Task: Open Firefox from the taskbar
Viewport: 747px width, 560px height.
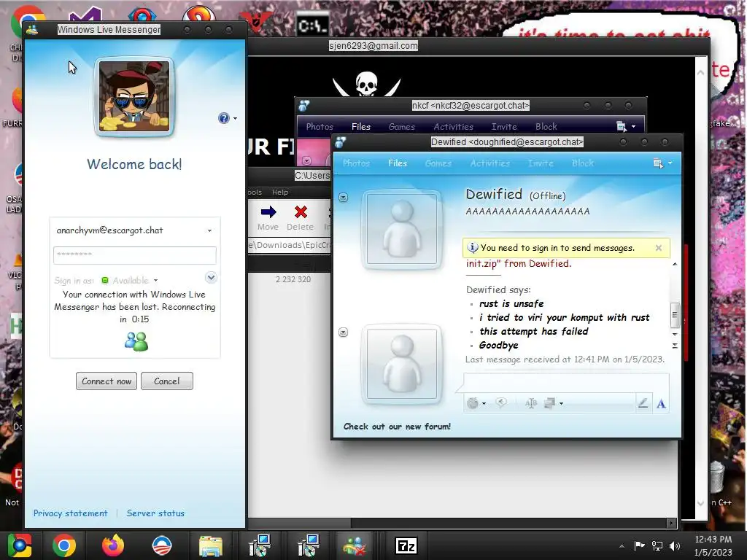Action: [113, 545]
